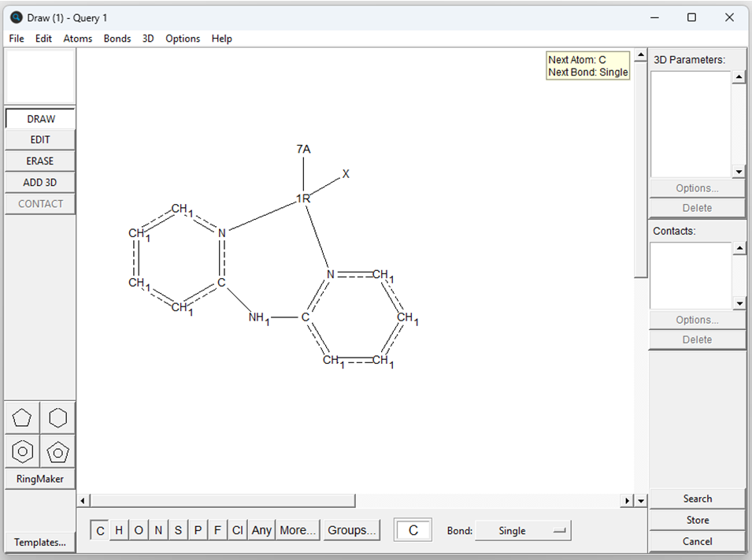Enable ADD 3D mode

tap(40, 182)
